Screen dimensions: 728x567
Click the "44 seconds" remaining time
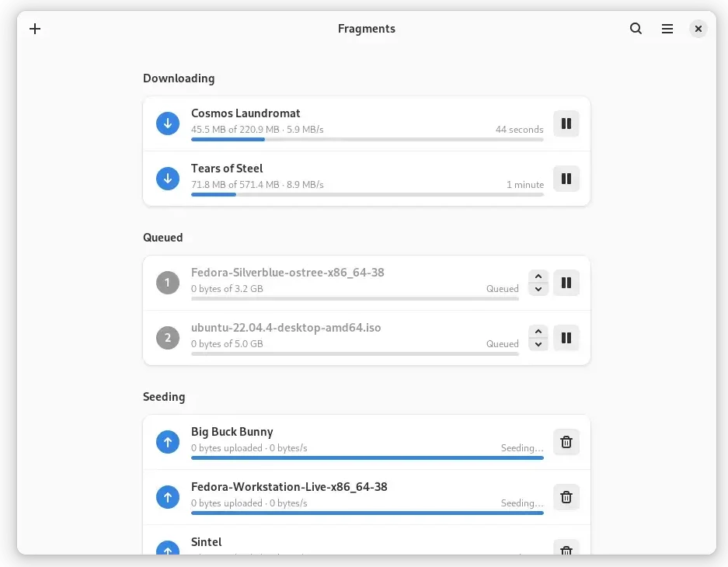coord(519,130)
